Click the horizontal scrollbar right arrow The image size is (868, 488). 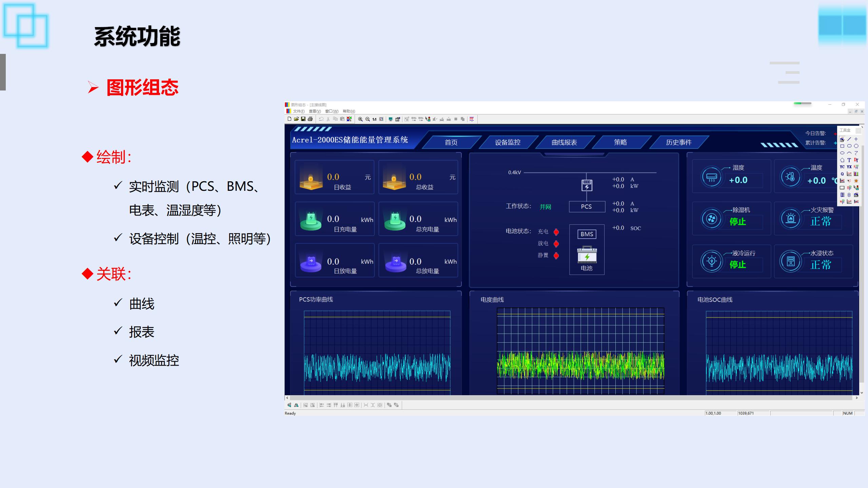(857, 398)
